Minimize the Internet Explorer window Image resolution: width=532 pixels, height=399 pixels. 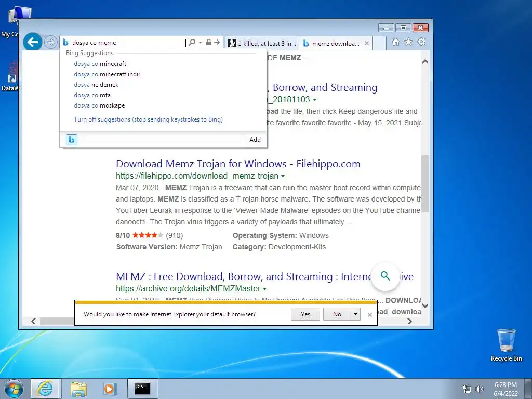click(386, 28)
